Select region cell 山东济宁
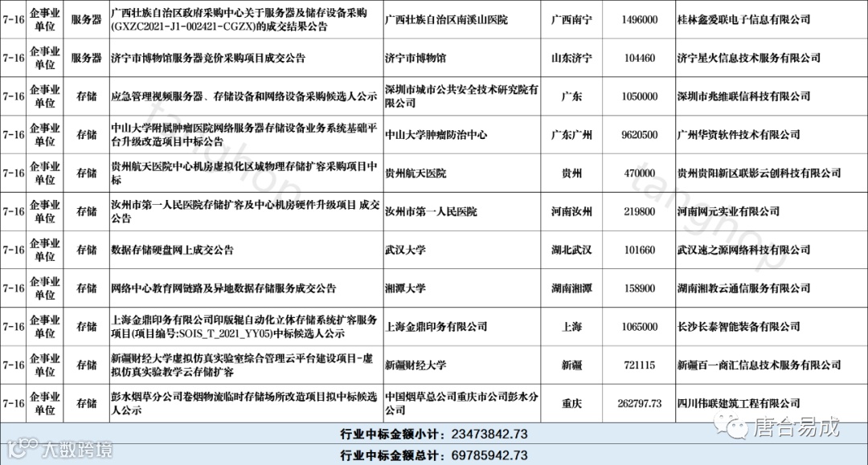 click(571, 58)
